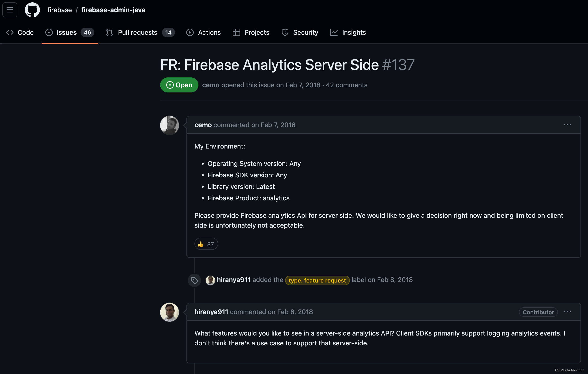Click the Pull requests count badge 14

pos(168,32)
